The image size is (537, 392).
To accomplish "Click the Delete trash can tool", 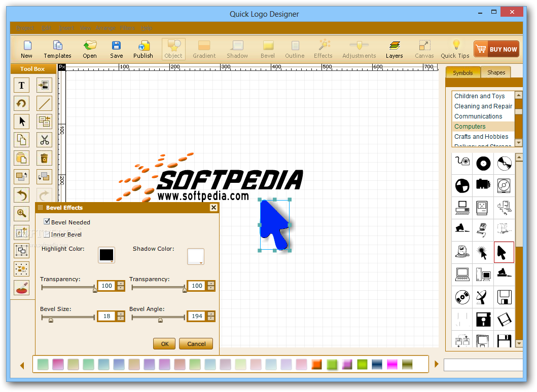I will [45, 159].
